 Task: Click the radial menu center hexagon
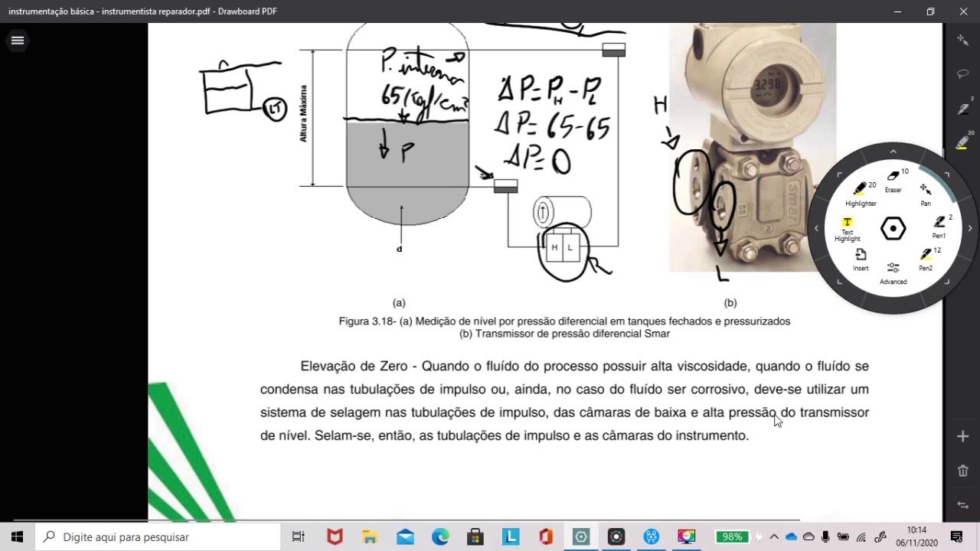tap(893, 229)
